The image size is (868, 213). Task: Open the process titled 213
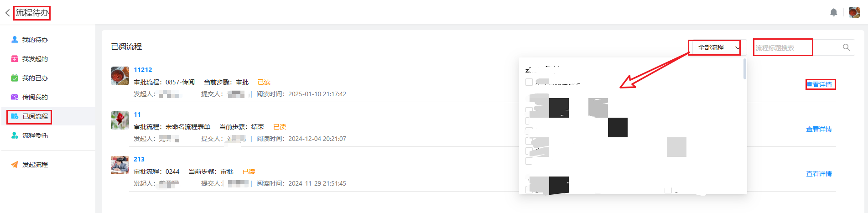[x=139, y=159]
